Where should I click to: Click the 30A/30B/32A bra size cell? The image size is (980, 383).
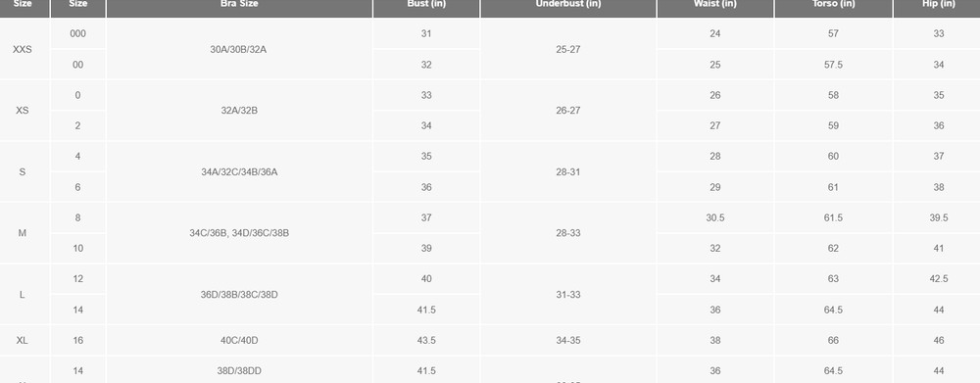pos(239,49)
